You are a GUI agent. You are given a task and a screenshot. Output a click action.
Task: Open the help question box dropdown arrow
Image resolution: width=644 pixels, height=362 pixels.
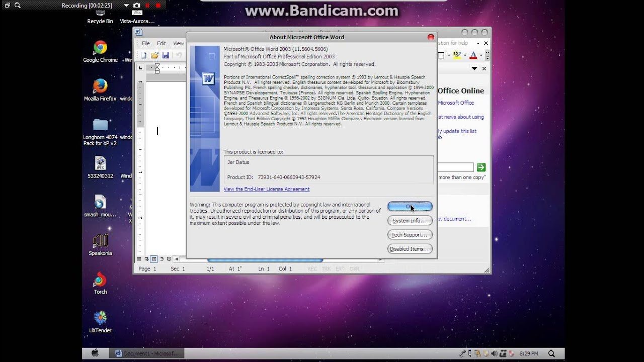point(478,43)
